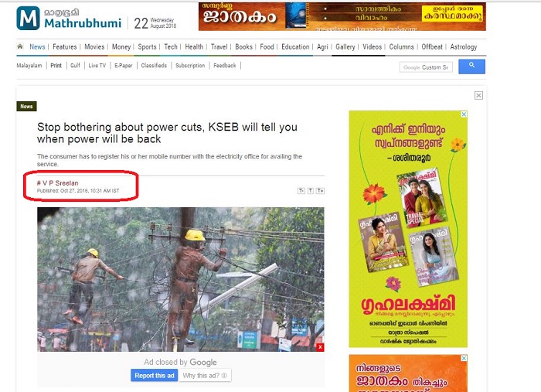Click AdChoices icon on orange Jathakam ad
This screenshot has width=541, height=392.
pos(464,358)
